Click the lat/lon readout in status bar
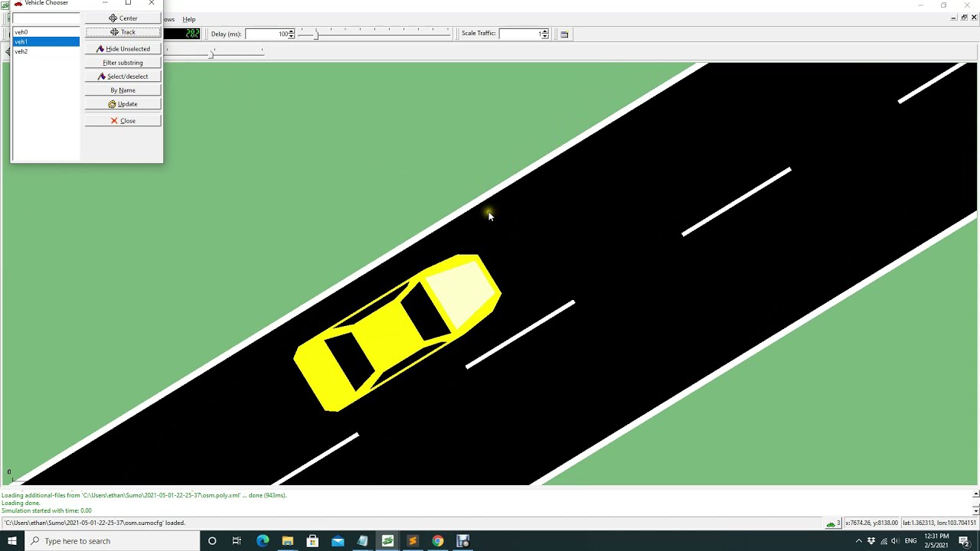 coord(939,523)
